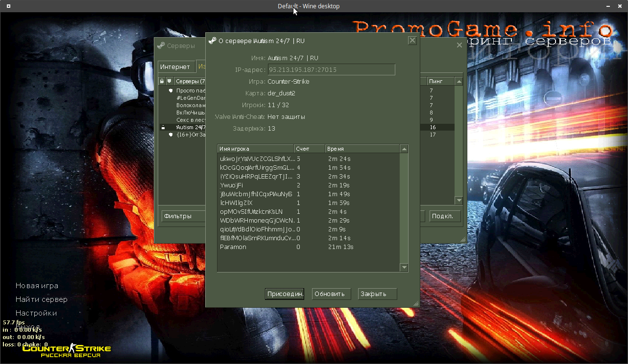Select player row 'iYZiQsuHRPqLEEZqrTJI...'
The image size is (628, 364).
pyautogui.click(x=309, y=177)
